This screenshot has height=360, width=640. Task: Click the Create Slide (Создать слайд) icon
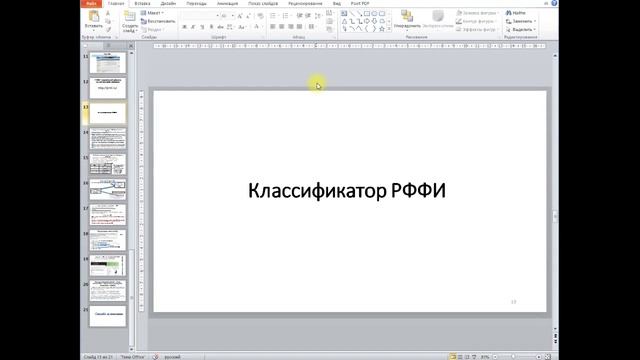129,16
